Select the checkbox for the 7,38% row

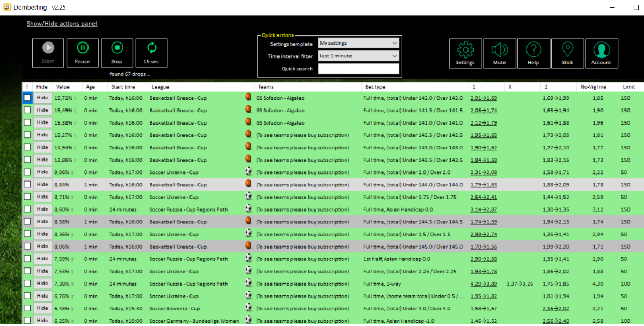27,283
